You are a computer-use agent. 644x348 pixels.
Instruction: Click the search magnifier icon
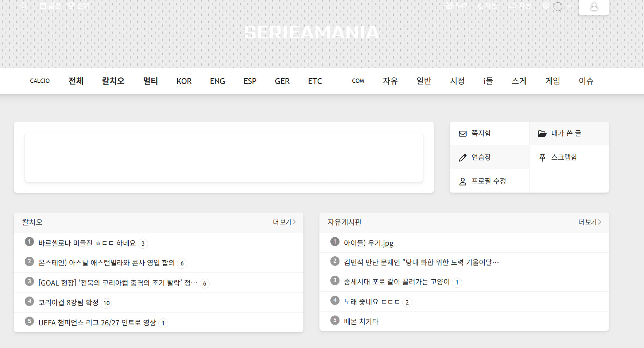point(24,5)
